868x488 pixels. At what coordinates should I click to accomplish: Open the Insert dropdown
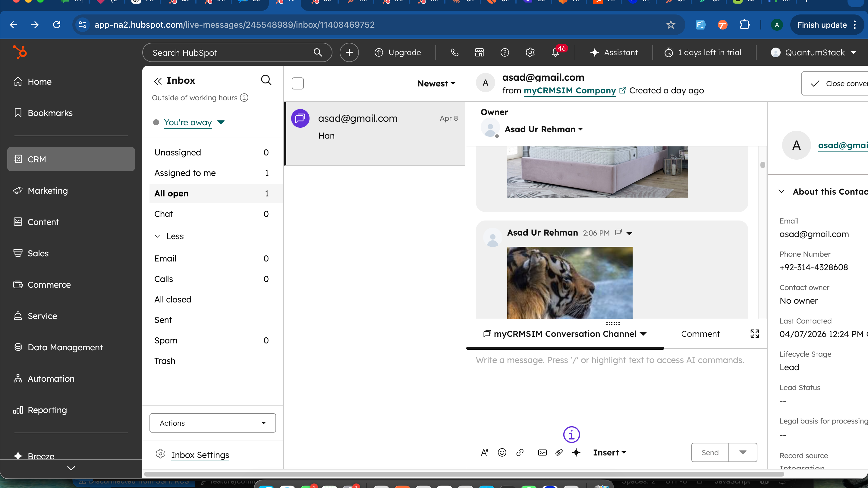click(609, 452)
